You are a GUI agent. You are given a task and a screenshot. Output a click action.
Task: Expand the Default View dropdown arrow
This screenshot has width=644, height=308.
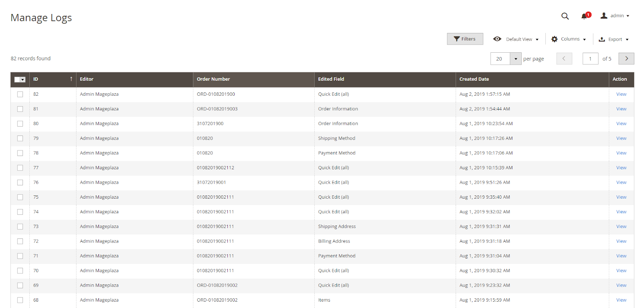coord(537,39)
